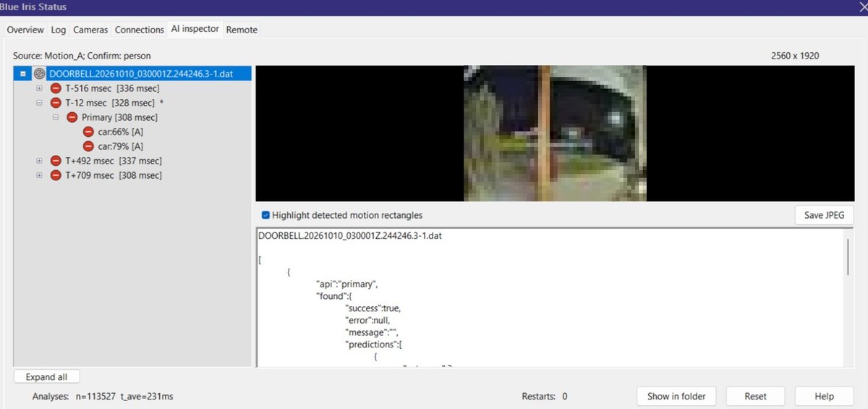Select the T+492 msec [337 msec] row

click(x=114, y=161)
